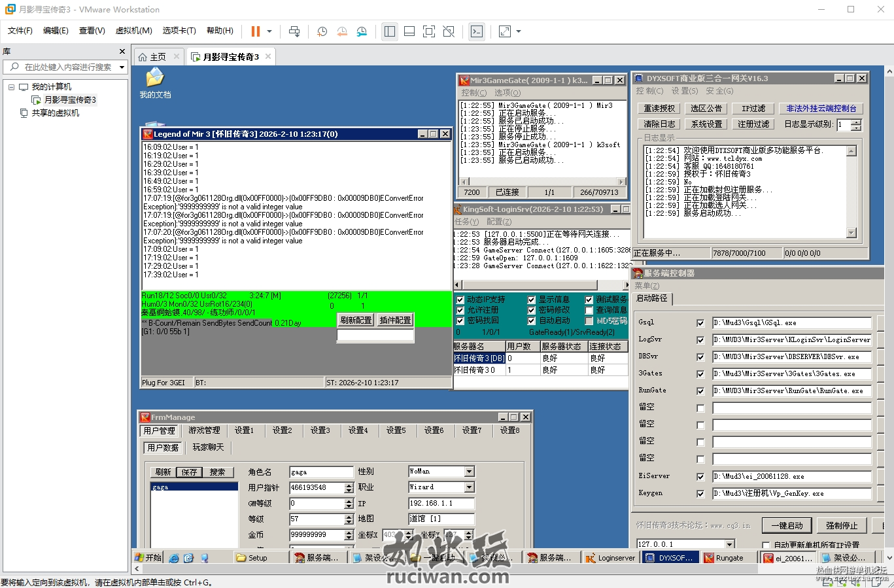Toggle the library sidebar view icon
Image resolution: width=894 pixels, height=588 pixels.
click(x=390, y=31)
